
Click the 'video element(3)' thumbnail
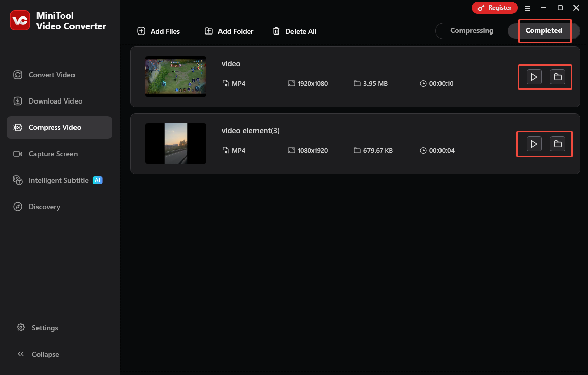pos(176,144)
